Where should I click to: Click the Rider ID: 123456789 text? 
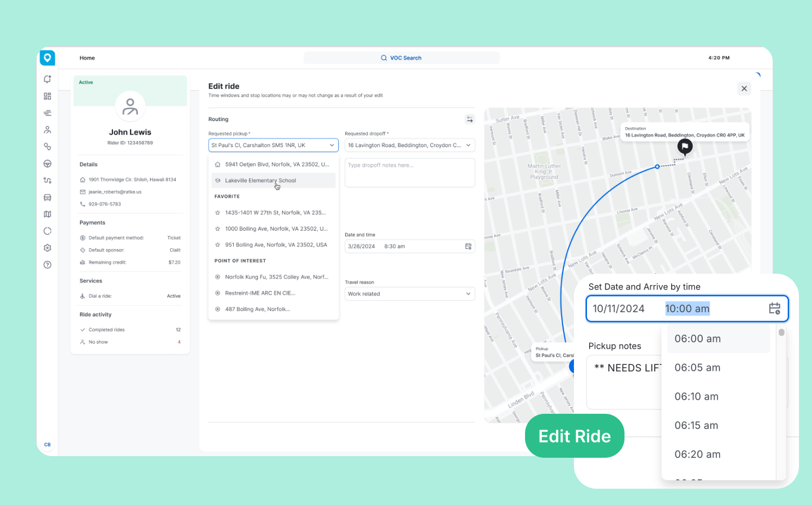click(x=130, y=143)
